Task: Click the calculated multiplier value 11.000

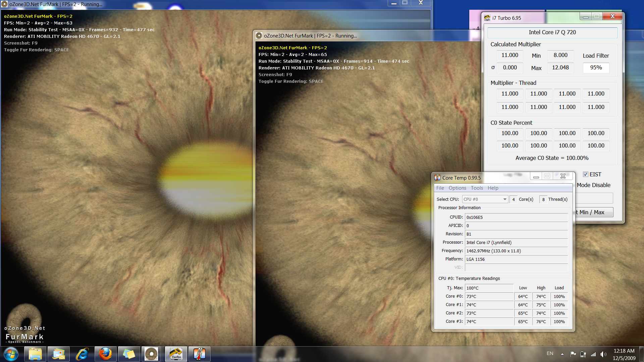Action: click(x=509, y=55)
